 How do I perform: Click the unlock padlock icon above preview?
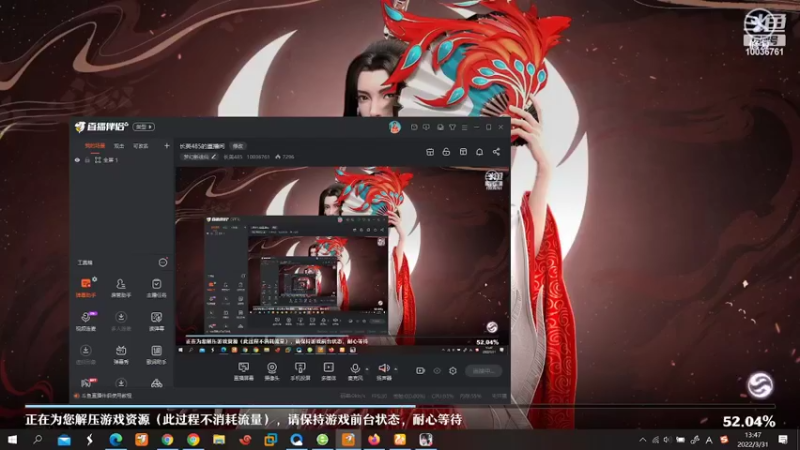[446, 152]
